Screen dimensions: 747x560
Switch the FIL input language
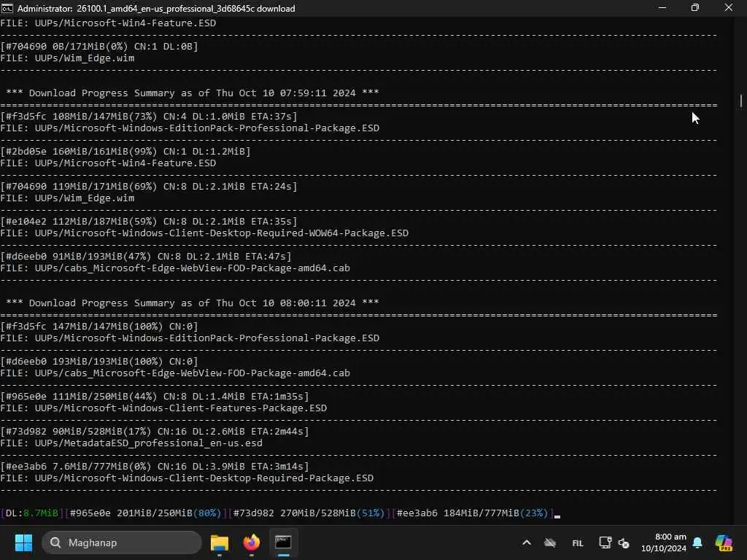click(x=578, y=542)
